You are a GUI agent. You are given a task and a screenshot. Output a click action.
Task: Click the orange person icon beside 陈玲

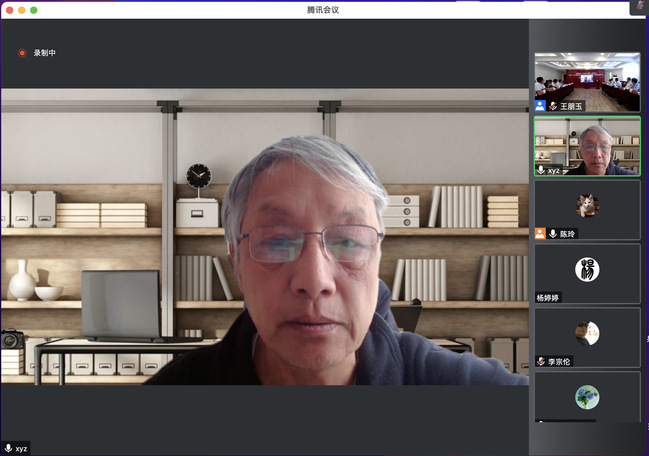coord(540,234)
